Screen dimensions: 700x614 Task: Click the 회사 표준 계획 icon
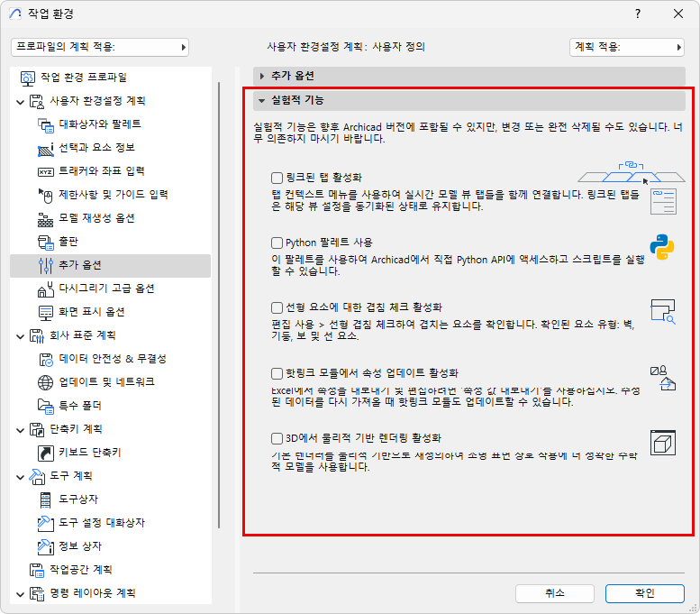point(37,335)
